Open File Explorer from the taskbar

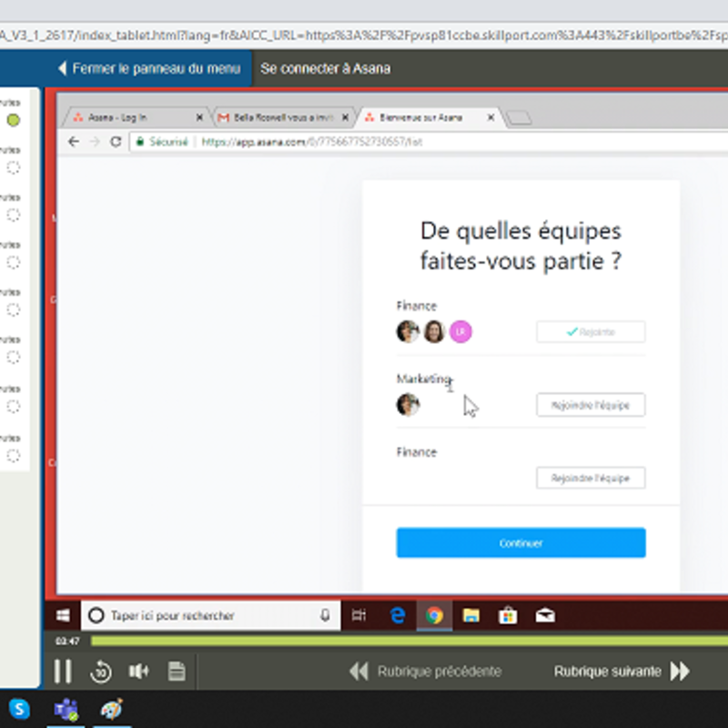tap(470, 616)
